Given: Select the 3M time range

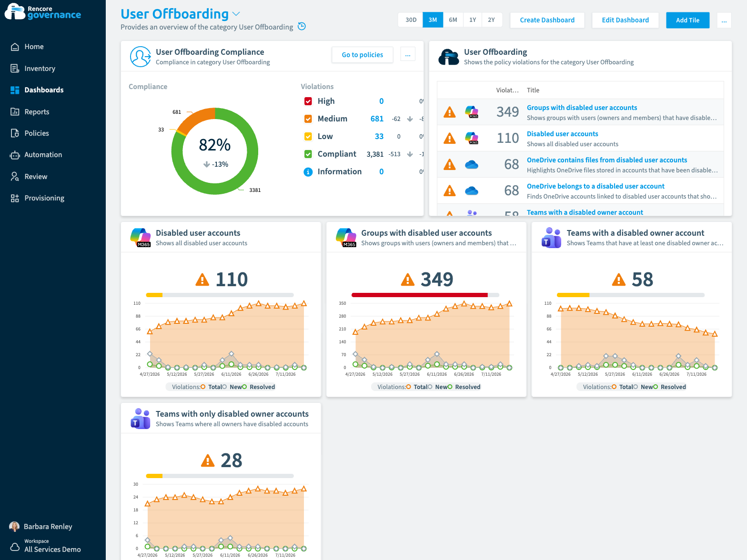Looking at the screenshot, I should pyautogui.click(x=433, y=20).
